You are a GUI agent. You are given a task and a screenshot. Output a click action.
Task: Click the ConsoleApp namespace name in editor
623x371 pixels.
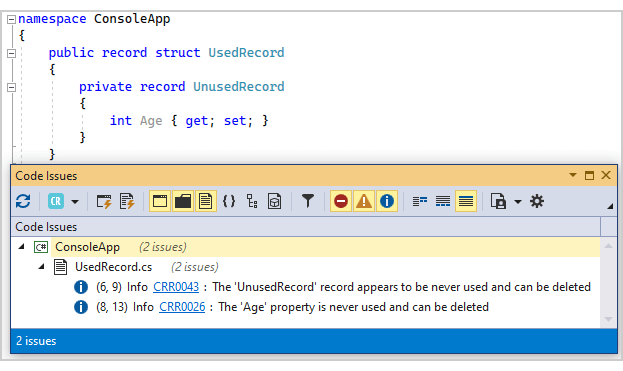(x=132, y=19)
